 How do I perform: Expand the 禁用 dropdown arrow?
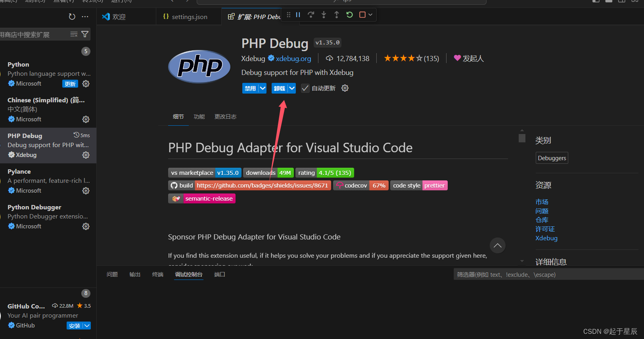(263, 88)
